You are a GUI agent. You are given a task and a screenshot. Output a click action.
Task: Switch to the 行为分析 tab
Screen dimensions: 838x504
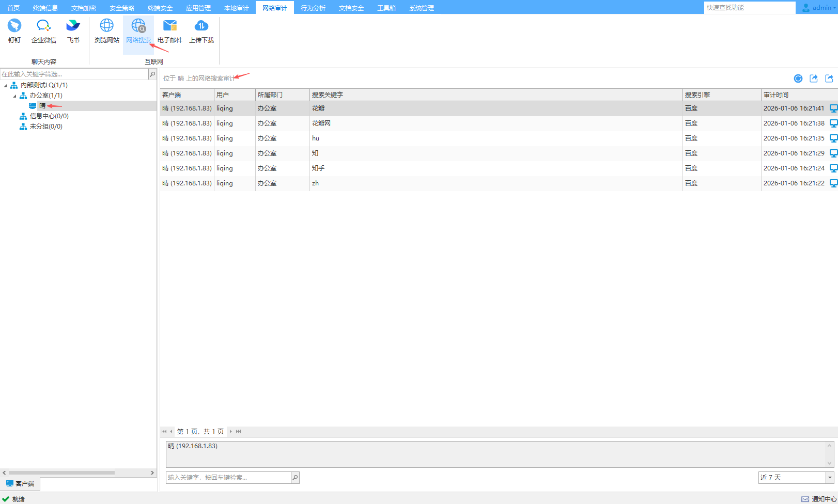coord(313,8)
